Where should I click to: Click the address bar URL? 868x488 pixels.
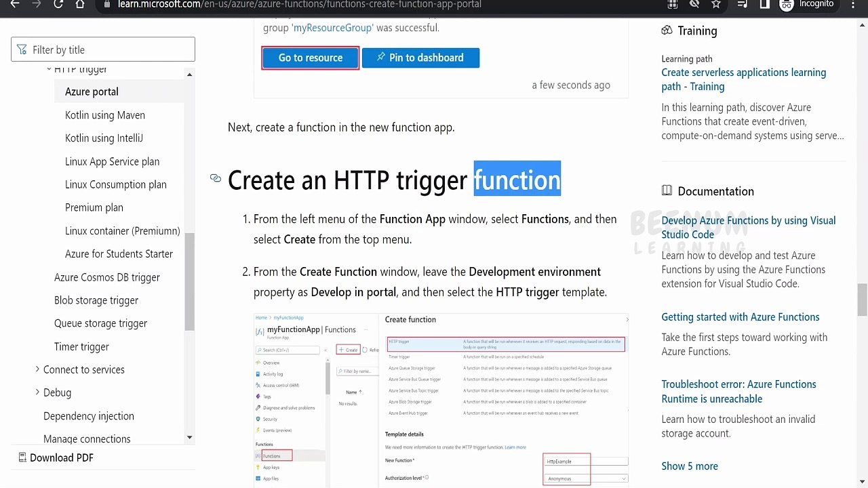[x=300, y=4]
